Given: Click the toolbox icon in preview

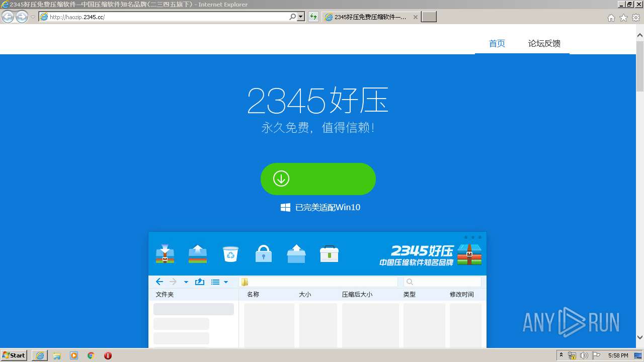Looking at the screenshot, I should [x=329, y=254].
